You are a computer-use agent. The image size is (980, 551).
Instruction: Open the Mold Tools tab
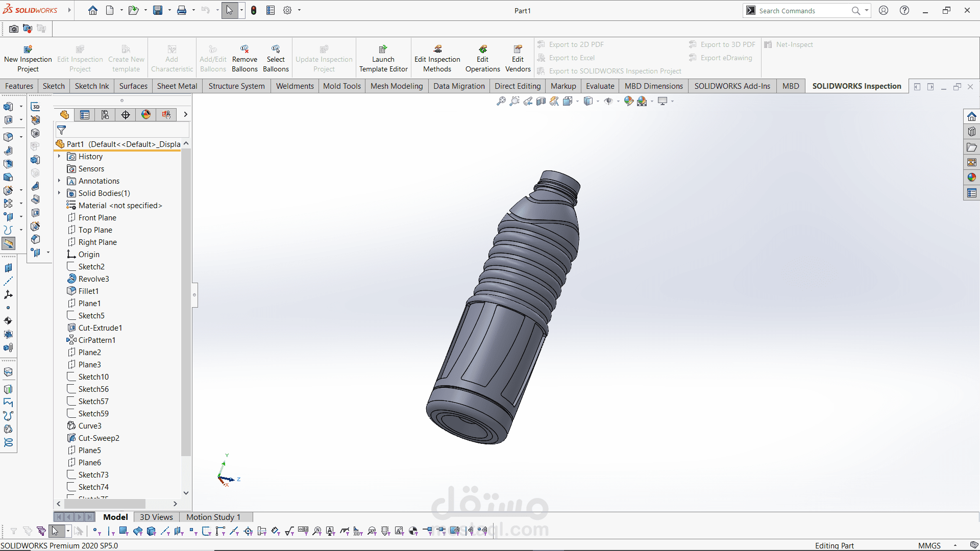click(x=342, y=86)
